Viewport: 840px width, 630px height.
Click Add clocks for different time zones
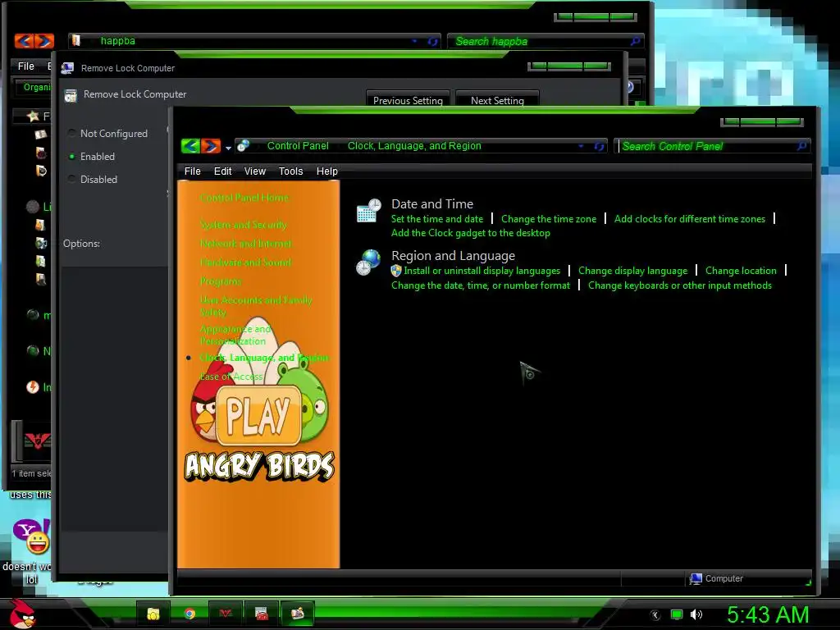pos(689,218)
